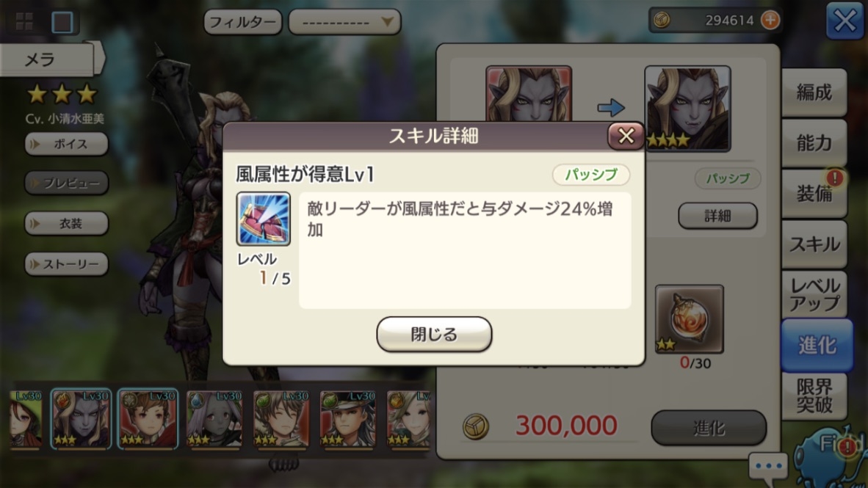
Task: Open the 限界突破 tab
Action: click(x=814, y=396)
